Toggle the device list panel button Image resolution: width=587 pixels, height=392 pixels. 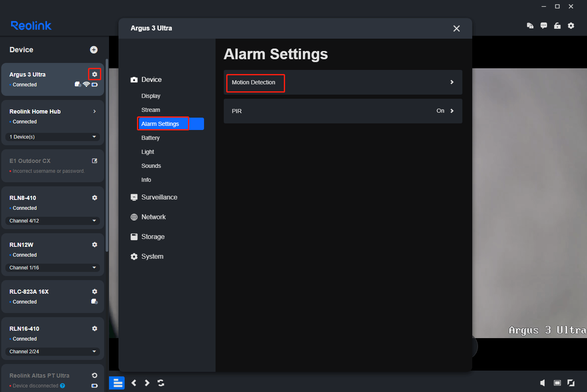(117, 383)
